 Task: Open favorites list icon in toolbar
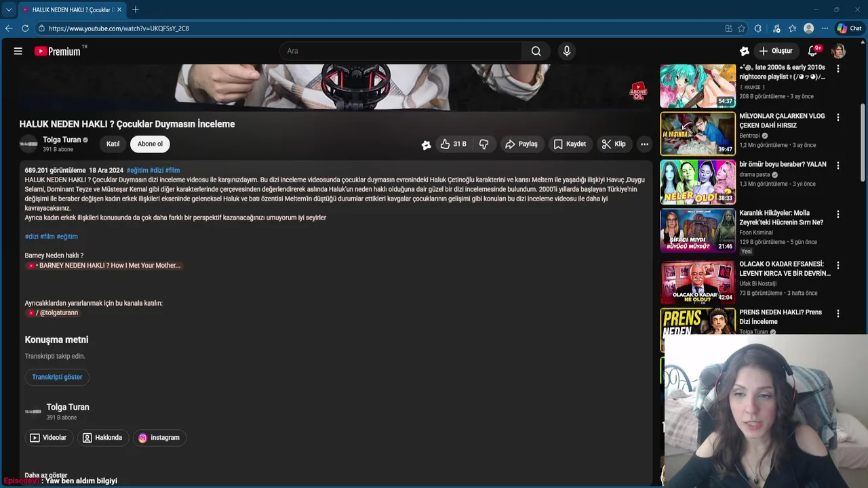(792, 28)
